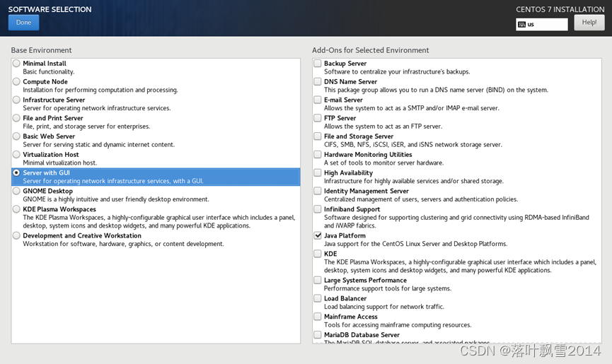Click the KDE Plasma Workspaces label
The width and height of the screenshot is (612, 364).
[59, 209]
